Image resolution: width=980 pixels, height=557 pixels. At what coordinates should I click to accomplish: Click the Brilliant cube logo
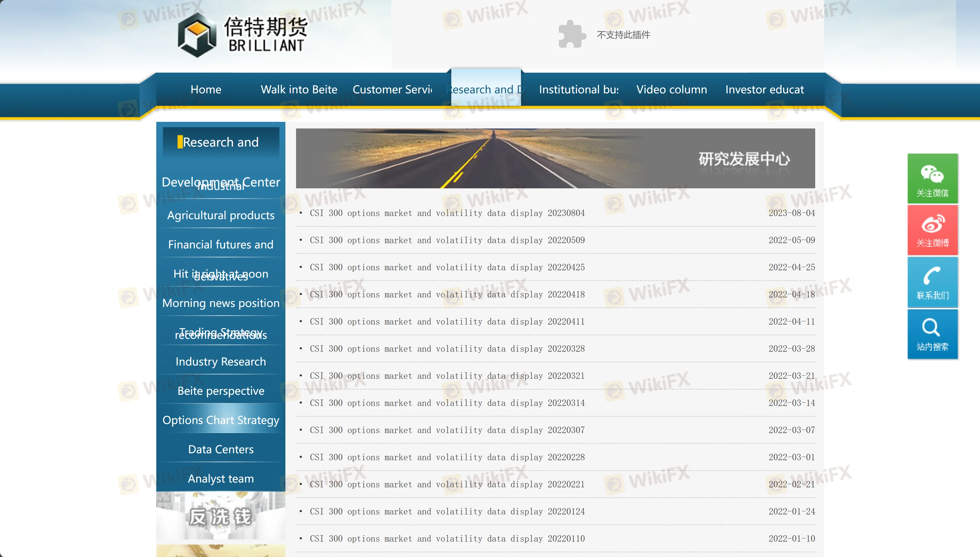pos(197,35)
